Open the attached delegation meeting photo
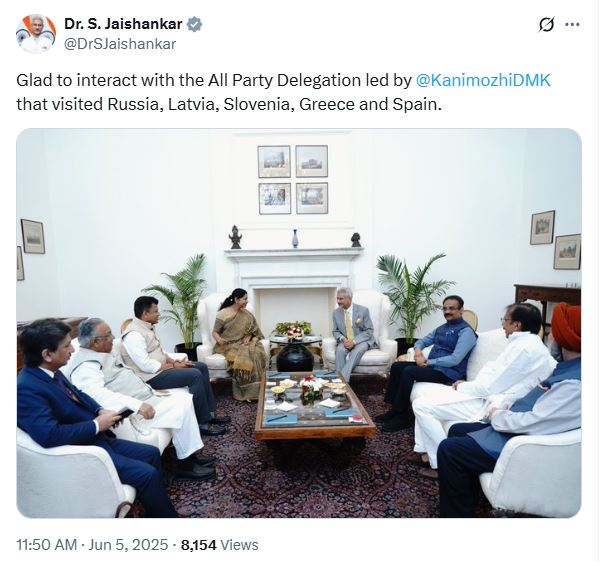 pos(299,323)
